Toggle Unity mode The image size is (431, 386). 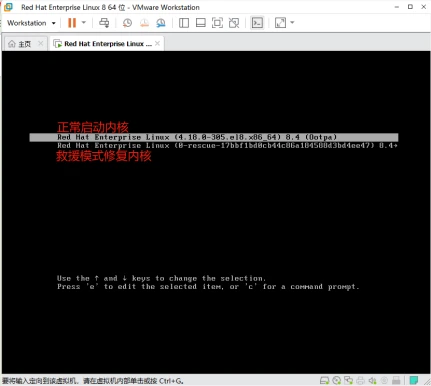point(234,23)
